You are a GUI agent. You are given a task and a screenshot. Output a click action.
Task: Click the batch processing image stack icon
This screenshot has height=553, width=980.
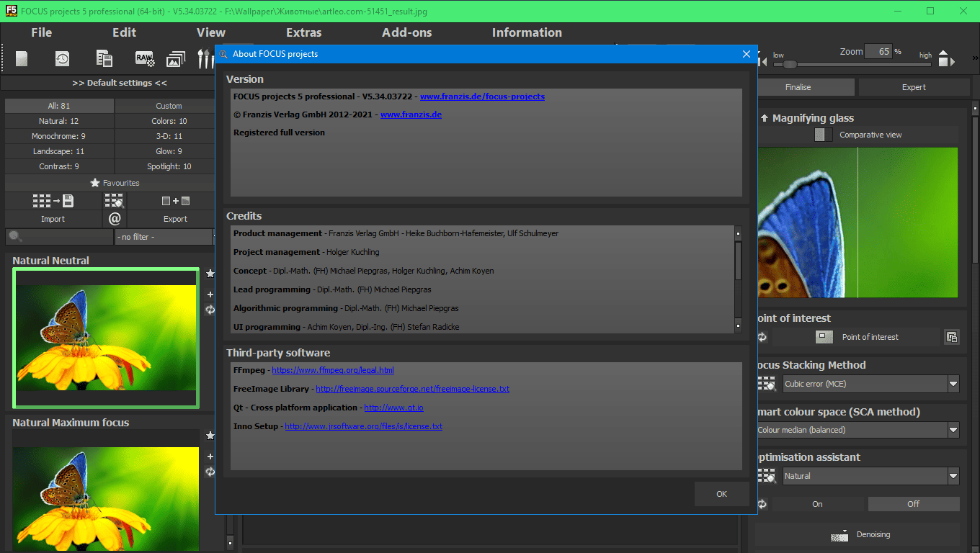(x=177, y=59)
